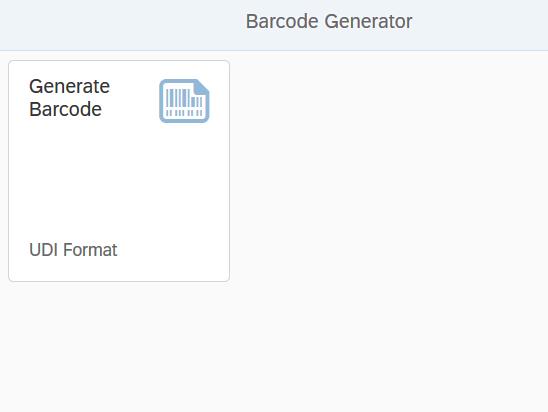Click the barcode stripes inside the icon
The image size is (548, 412).
pos(184,102)
